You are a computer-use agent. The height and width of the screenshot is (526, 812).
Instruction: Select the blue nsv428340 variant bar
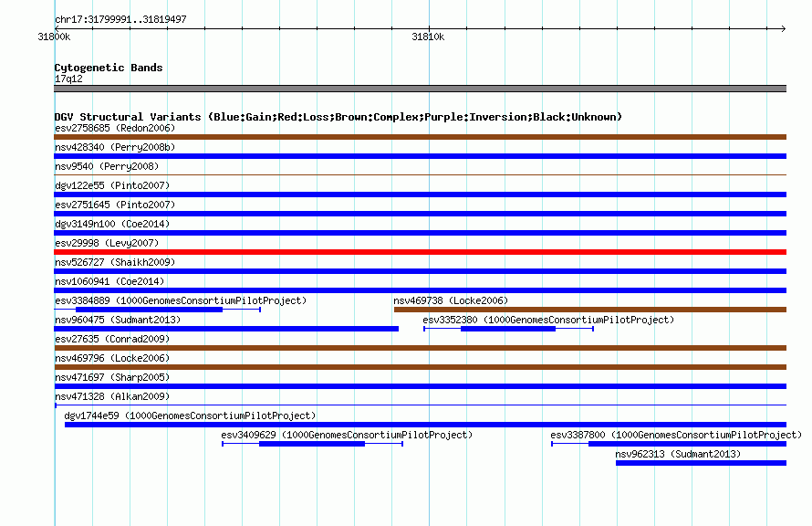click(x=420, y=156)
